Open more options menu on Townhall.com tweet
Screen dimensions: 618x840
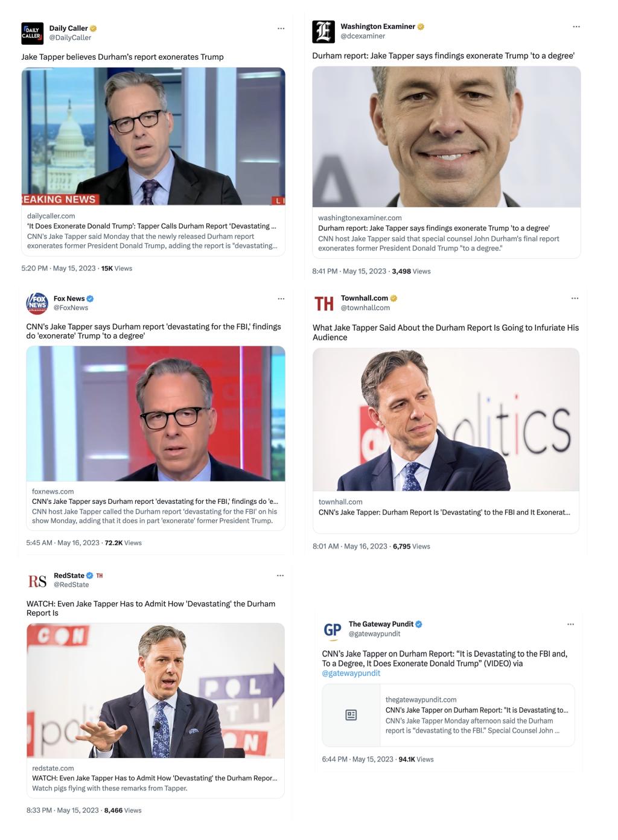pyautogui.click(x=575, y=298)
